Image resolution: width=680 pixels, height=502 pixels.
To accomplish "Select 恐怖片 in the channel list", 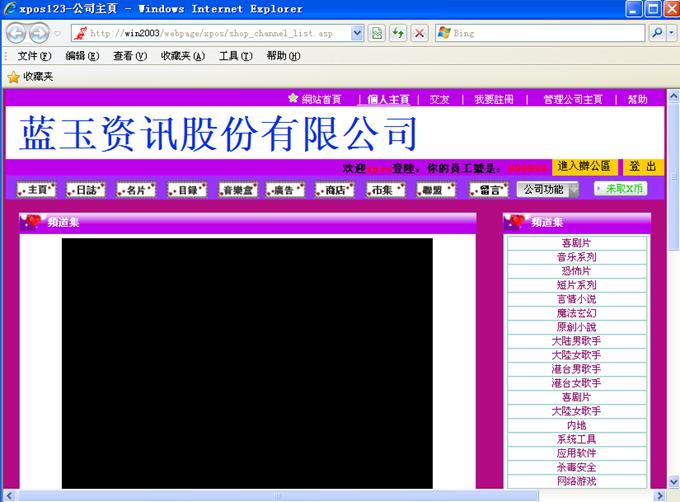I will pos(576,271).
